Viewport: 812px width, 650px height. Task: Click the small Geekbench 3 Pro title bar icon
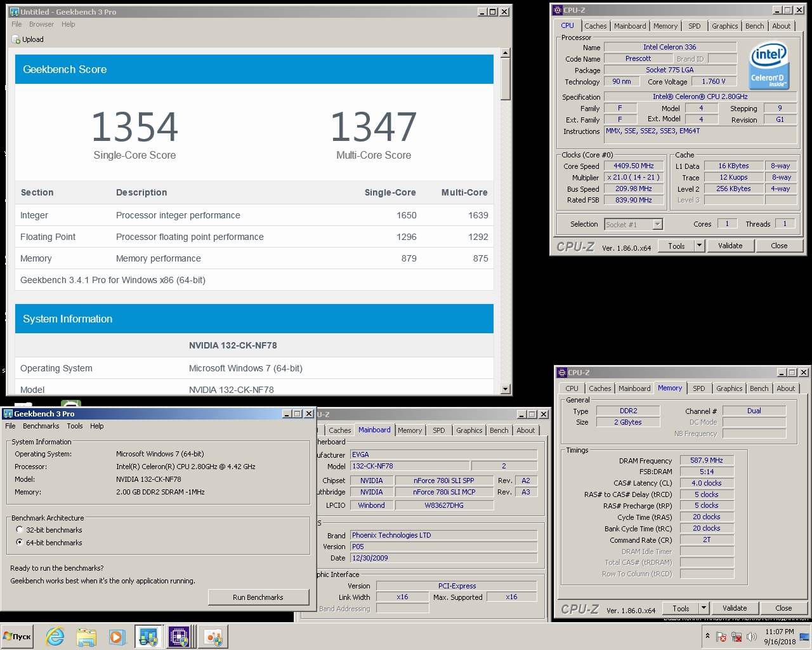click(x=8, y=413)
